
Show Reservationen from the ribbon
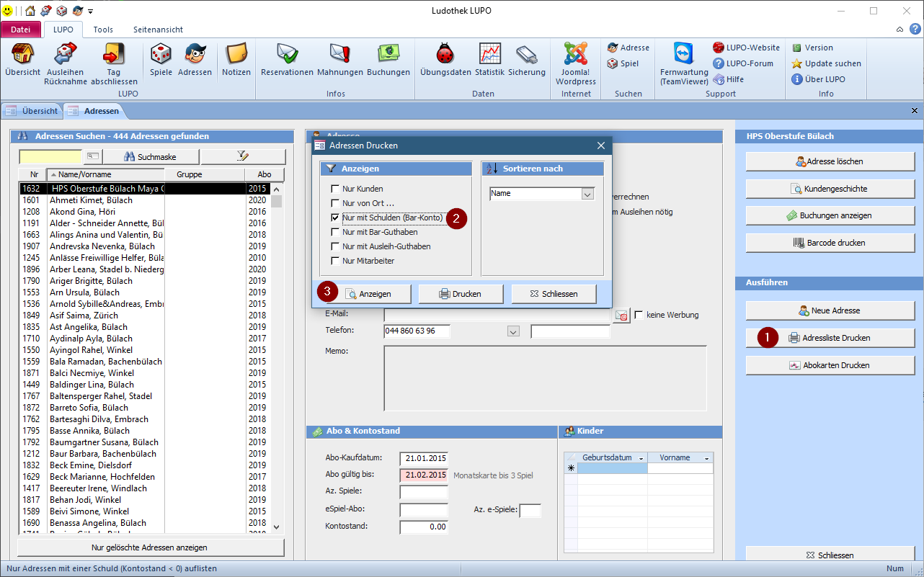point(287,60)
